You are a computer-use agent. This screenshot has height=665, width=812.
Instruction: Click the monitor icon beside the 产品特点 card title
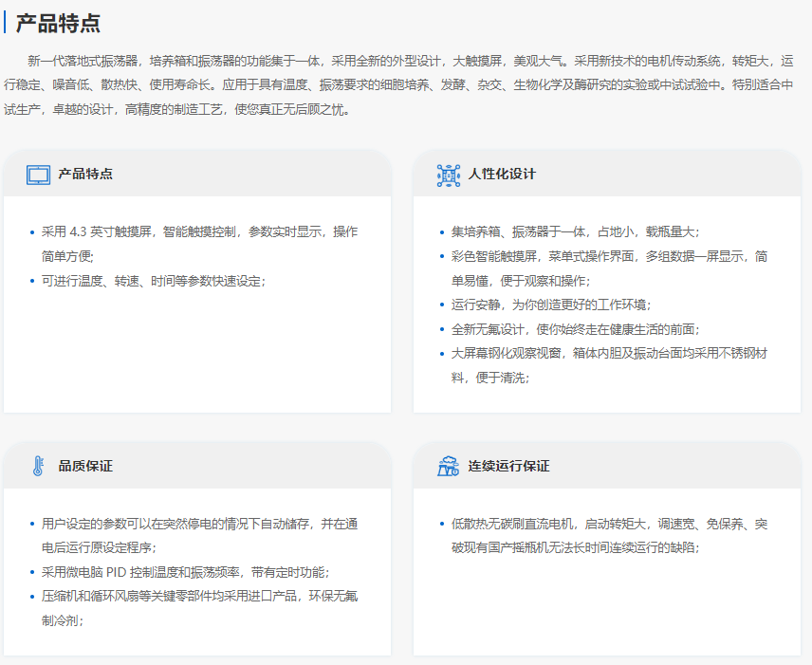pyautogui.click(x=38, y=175)
